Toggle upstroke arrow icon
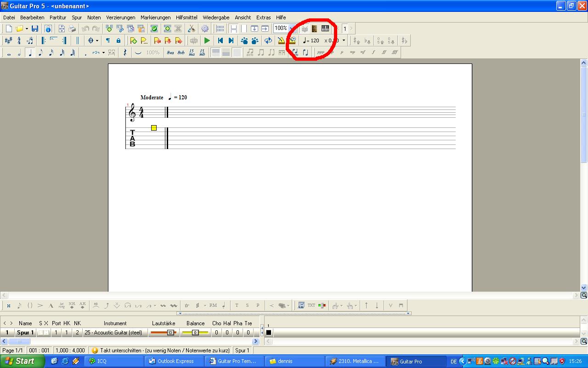Screen dimensions: 588x368 [366, 305]
